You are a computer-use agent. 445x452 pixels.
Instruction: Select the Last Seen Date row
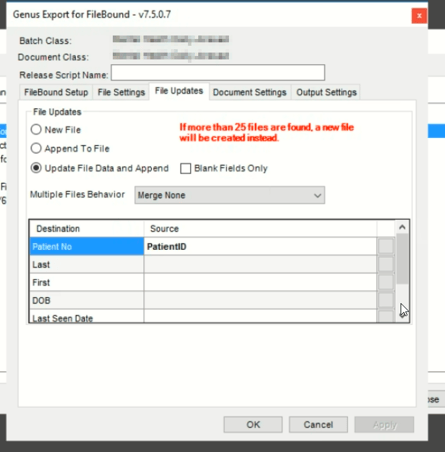[x=87, y=316]
